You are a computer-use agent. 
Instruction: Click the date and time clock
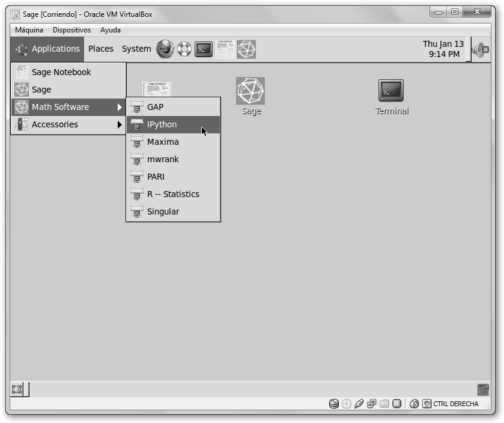coord(443,49)
